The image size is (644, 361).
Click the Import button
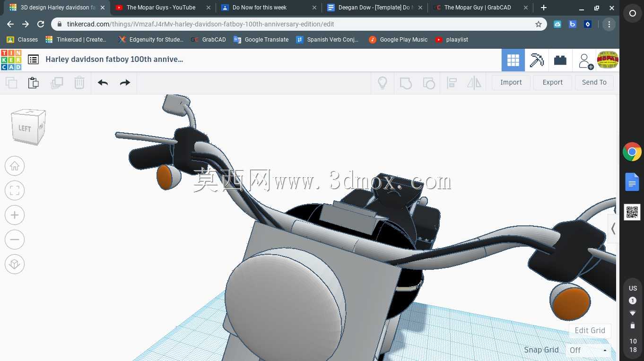(x=511, y=82)
